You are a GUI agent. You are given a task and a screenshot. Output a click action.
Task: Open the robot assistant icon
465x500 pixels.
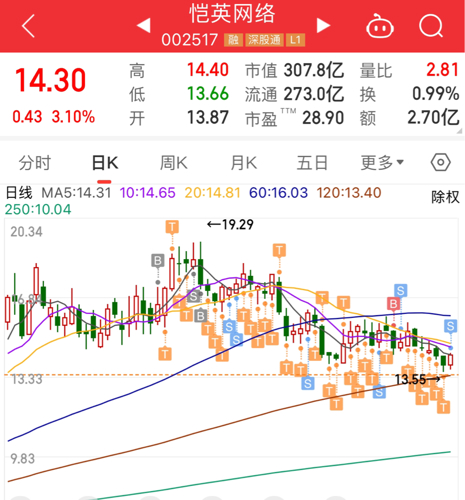(x=380, y=26)
